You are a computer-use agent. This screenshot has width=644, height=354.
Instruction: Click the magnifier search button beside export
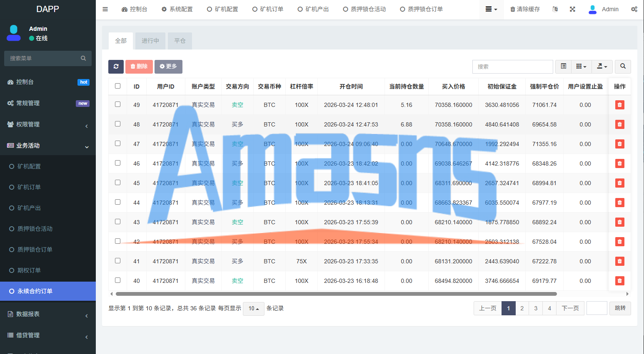pos(623,67)
